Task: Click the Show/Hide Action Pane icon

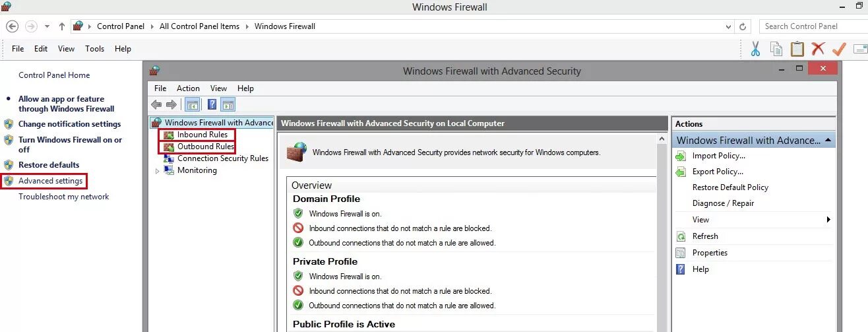Action: pyautogui.click(x=228, y=104)
